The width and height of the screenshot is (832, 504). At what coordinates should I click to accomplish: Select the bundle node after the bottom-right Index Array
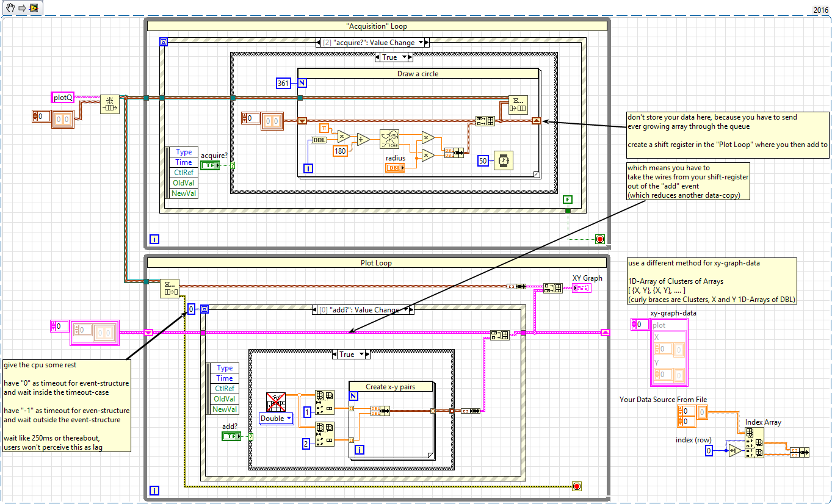[799, 452]
